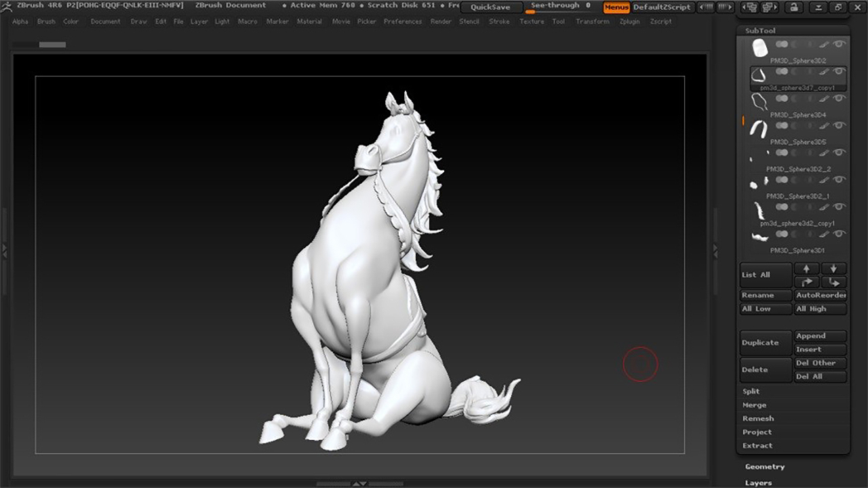Screen dimensions: 868x488
Task: Click paintbrush polypaint icon on PM3D_Sphere3D4
Action: (824, 99)
